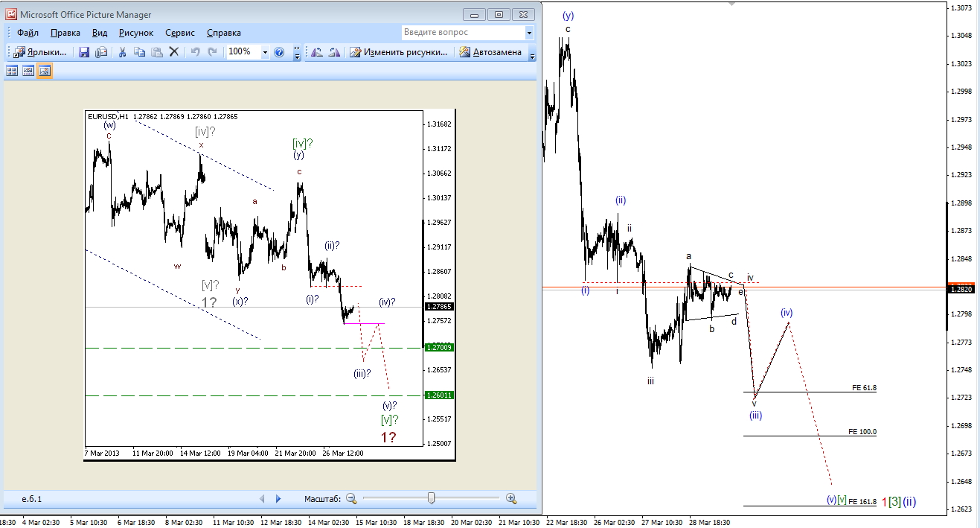Click the Rotate left icon
This screenshot has height=528, width=980.
pos(317,52)
